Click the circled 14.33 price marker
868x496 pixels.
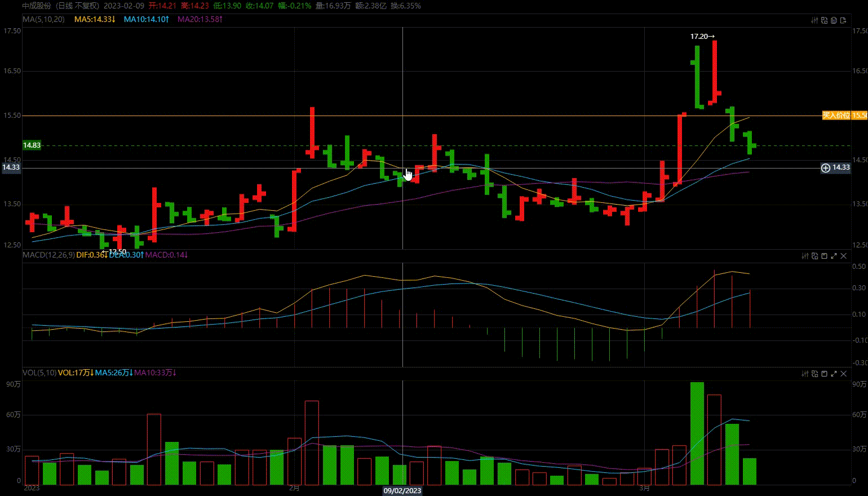coord(836,167)
